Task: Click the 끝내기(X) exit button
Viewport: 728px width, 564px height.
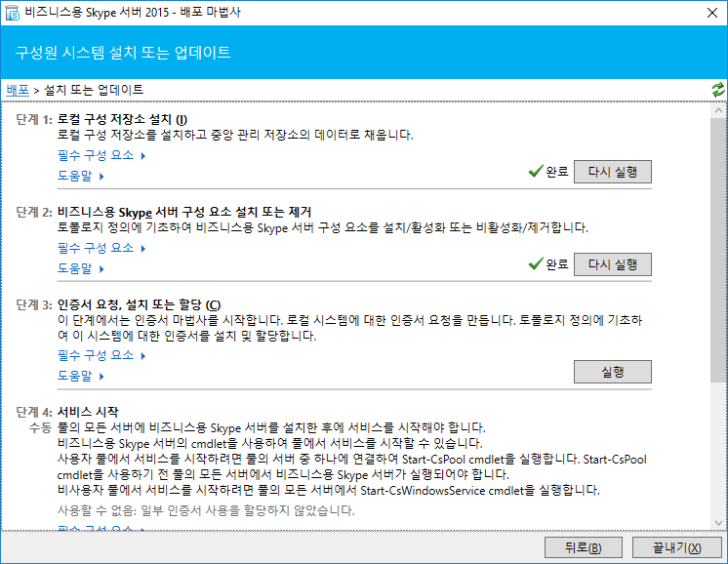Action: point(677,547)
